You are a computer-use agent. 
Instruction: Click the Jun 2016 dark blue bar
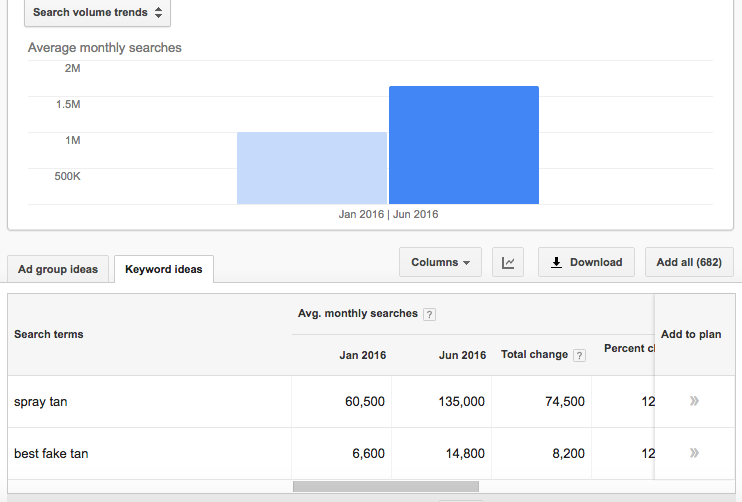(x=464, y=145)
